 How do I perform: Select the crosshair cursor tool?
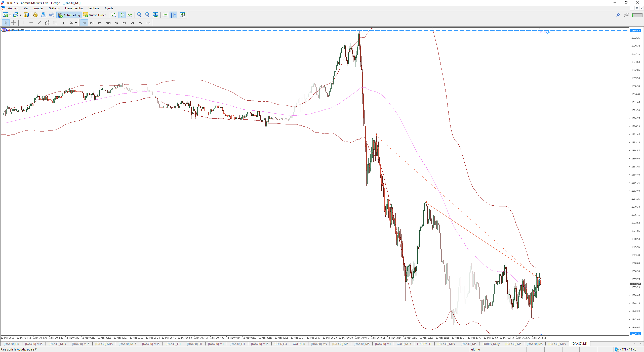point(14,23)
